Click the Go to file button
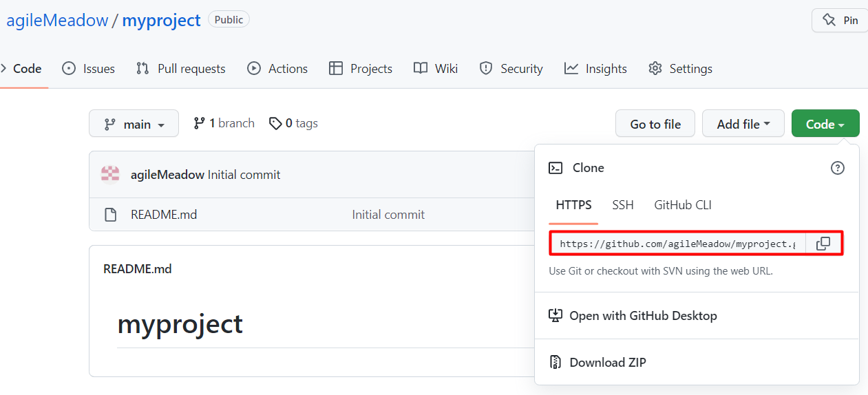This screenshot has height=395, width=868. tap(655, 123)
